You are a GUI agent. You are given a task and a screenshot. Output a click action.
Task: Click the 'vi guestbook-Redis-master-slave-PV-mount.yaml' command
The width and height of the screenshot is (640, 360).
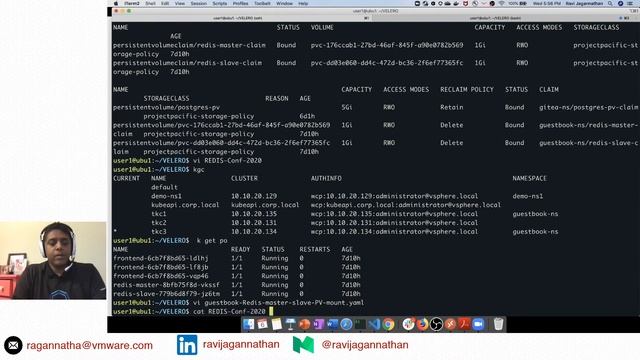click(278, 303)
